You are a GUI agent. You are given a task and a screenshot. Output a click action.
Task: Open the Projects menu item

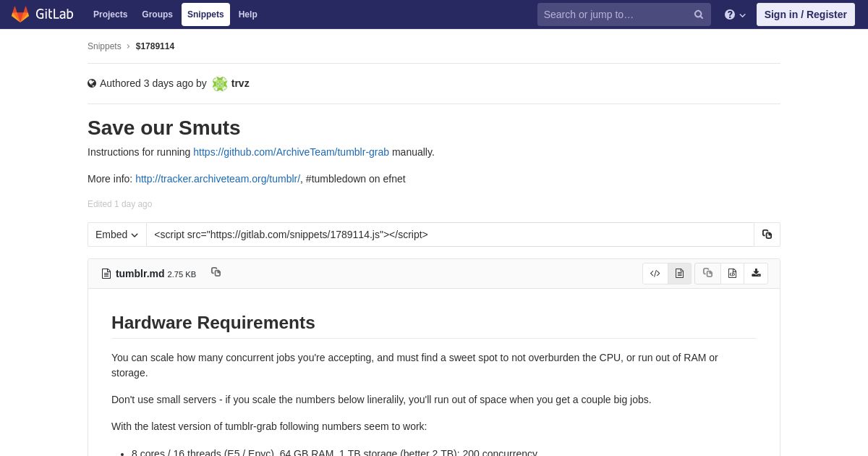(110, 14)
